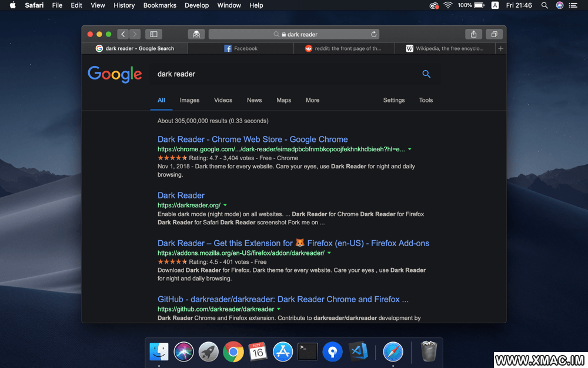
Task: Show all tabs overview button
Action: coord(495,34)
